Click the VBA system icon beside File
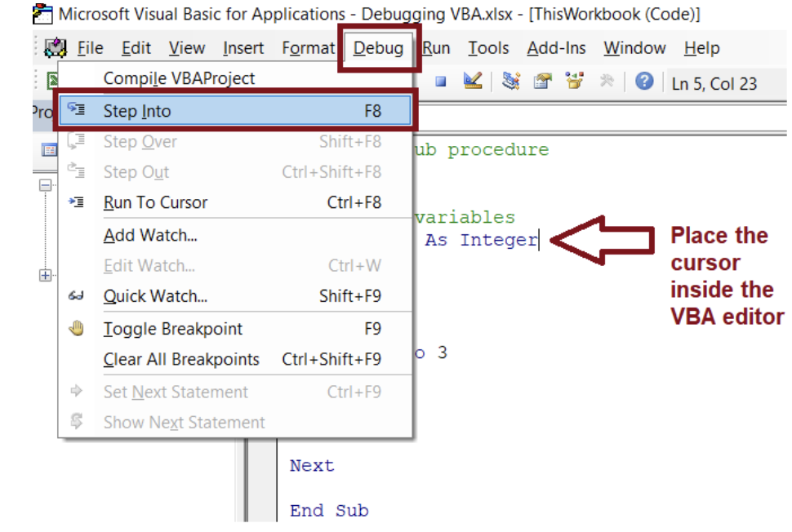This screenshot has height=532, width=792. pos(56,48)
